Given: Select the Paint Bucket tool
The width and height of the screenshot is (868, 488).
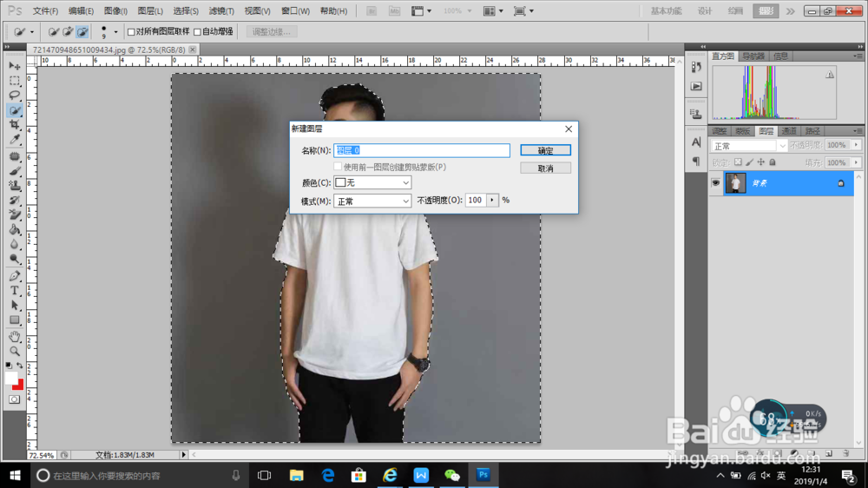Looking at the screenshot, I should 15,229.
